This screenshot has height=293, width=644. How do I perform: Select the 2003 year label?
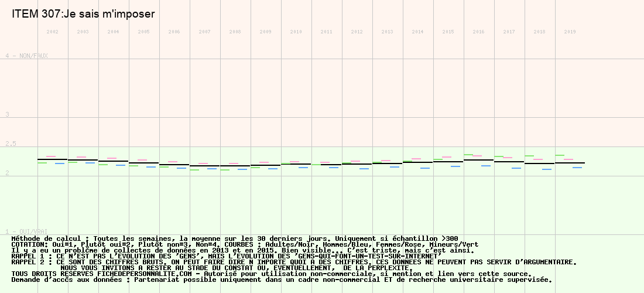tap(83, 32)
